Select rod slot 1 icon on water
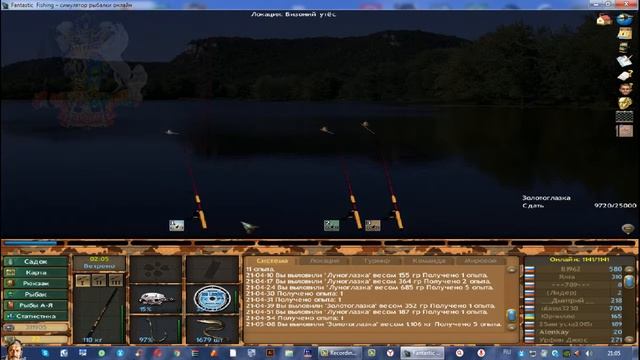This screenshot has width=640, height=360. tap(176, 225)
